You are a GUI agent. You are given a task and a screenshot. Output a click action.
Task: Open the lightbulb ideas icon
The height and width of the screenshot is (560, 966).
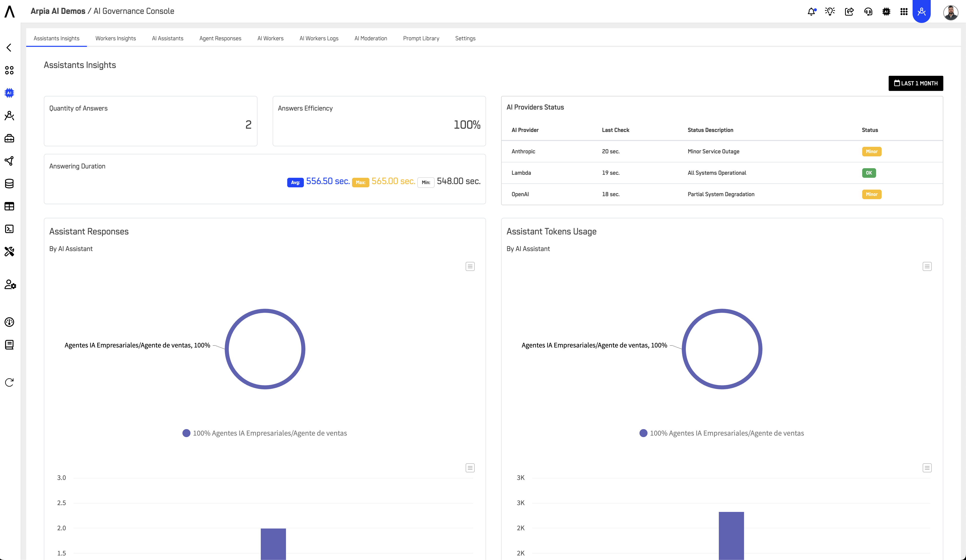pos(830,12)
